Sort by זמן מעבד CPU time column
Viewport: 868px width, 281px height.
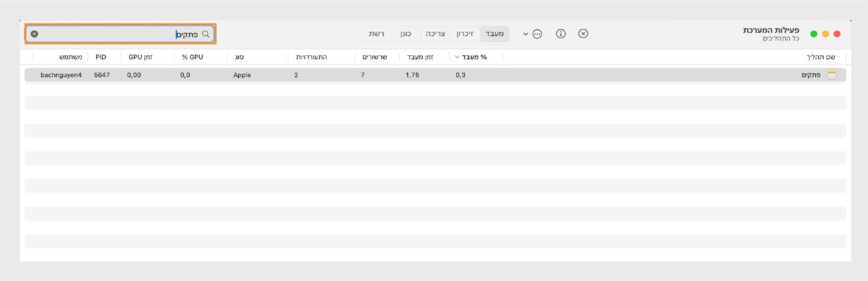(420, 57)
